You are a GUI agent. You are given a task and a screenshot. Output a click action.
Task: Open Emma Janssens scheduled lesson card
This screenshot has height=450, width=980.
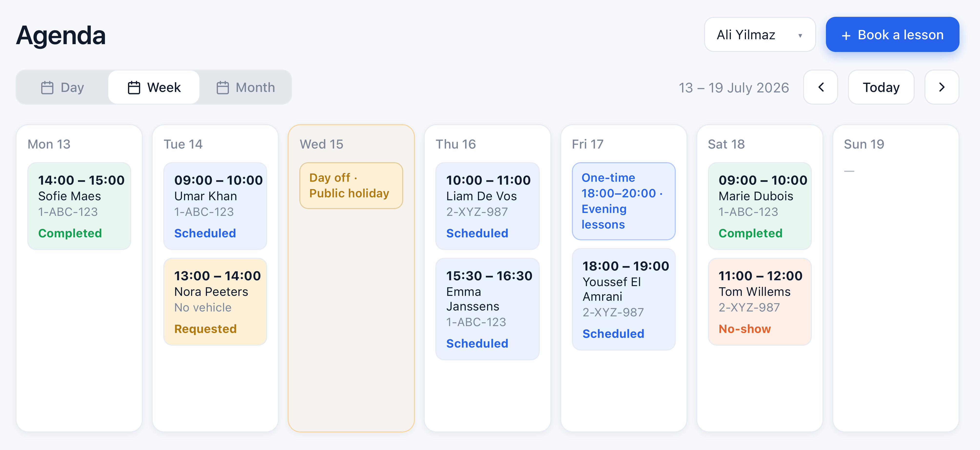pos(487,309)
